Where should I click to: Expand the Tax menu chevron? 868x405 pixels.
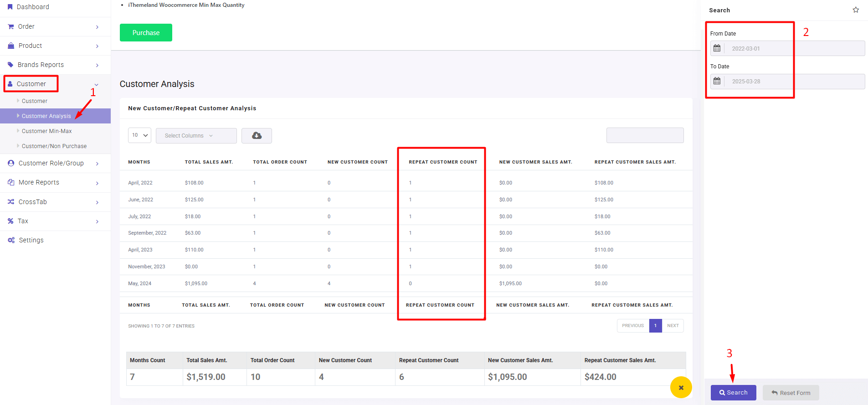tap(97, 221)
